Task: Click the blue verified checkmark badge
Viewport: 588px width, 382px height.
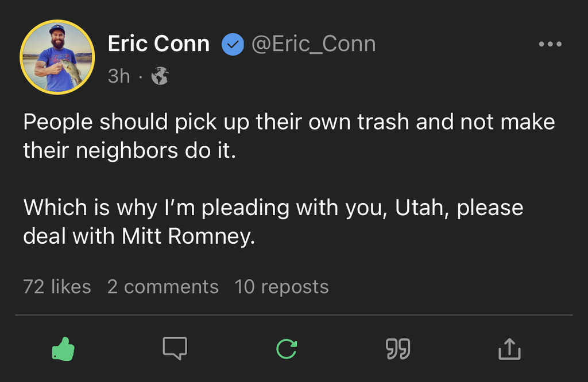Action: point(233,45)
